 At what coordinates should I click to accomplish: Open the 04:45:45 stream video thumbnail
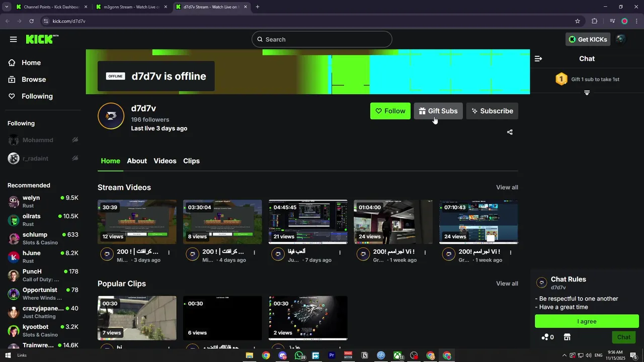pos(308,222)
